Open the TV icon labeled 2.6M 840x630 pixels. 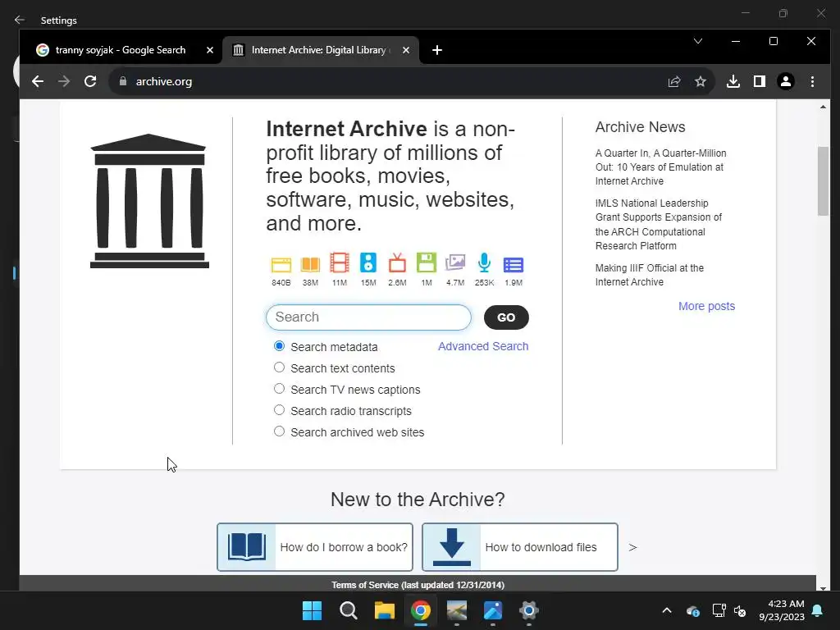point(397,263)
